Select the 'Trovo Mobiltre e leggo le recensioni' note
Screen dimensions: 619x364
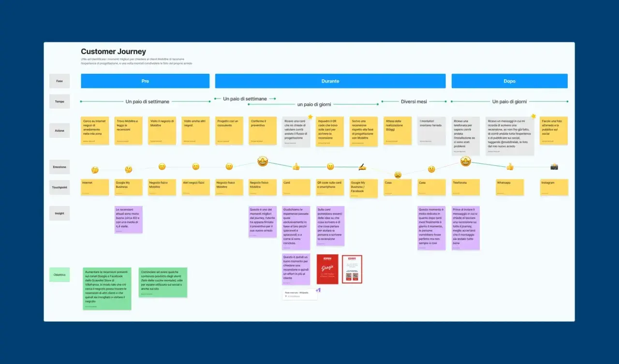click(129, 131)
